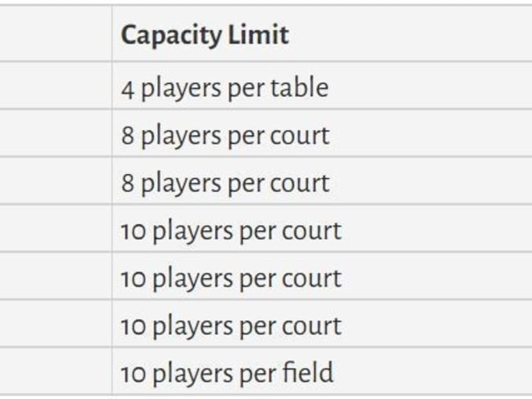Click the number '4' in the table row

[x=128, y=88]
